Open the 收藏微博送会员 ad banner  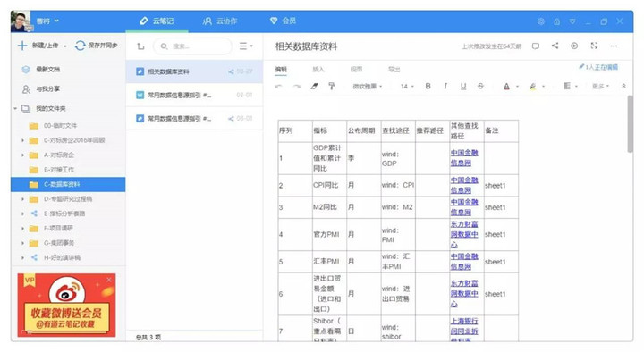tap(66, 305)
